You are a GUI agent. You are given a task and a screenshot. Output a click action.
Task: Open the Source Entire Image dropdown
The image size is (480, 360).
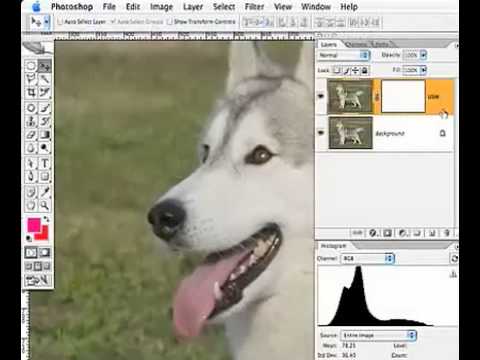coord(378,335)
